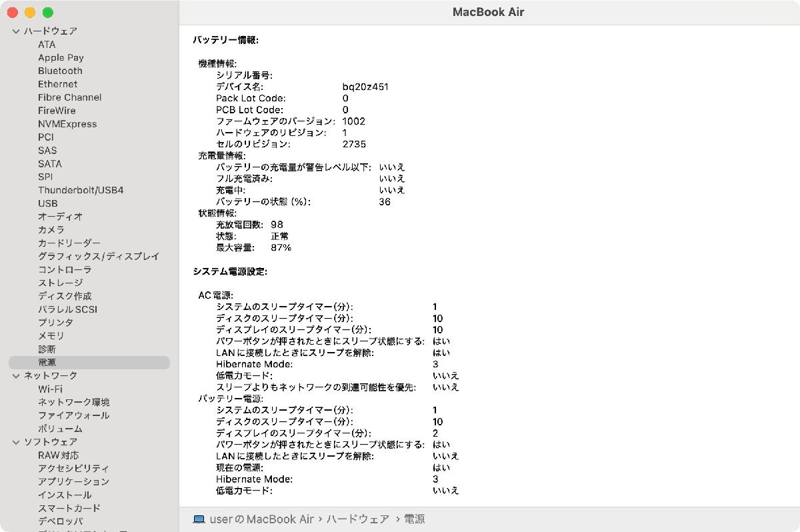
Task: Collapse the ソフトウェア section
Action: (15, 442)
